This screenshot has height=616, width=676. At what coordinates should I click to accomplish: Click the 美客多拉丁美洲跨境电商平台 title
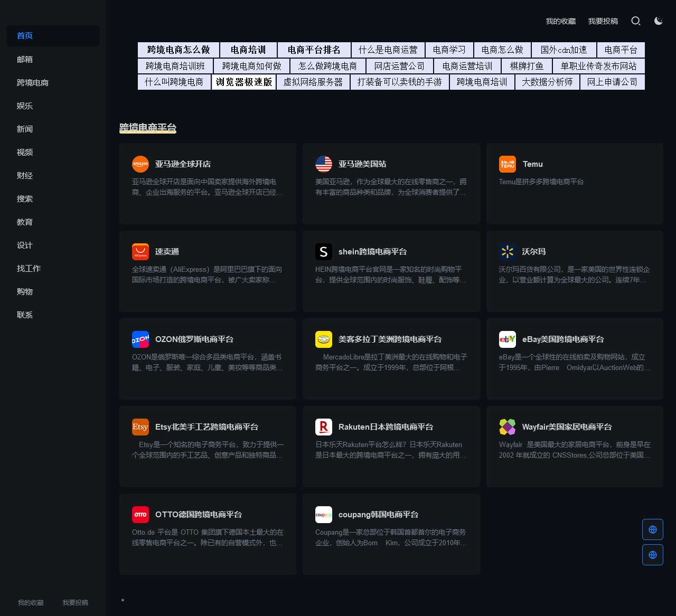390,339
